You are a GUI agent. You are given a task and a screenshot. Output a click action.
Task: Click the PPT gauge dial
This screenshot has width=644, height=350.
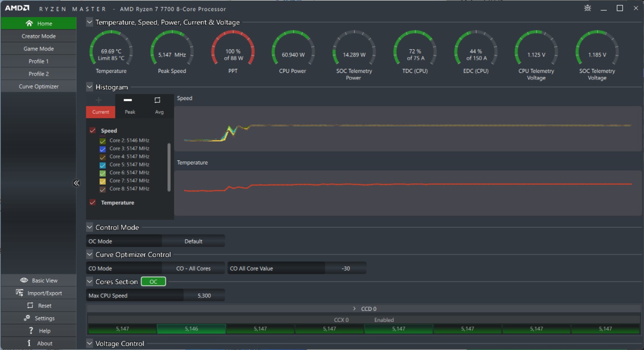(x=233, y=49)
